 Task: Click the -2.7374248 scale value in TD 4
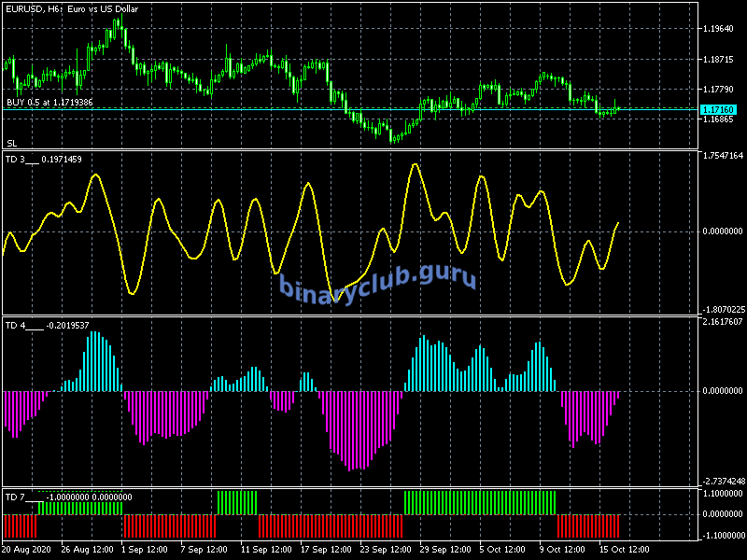722,482
